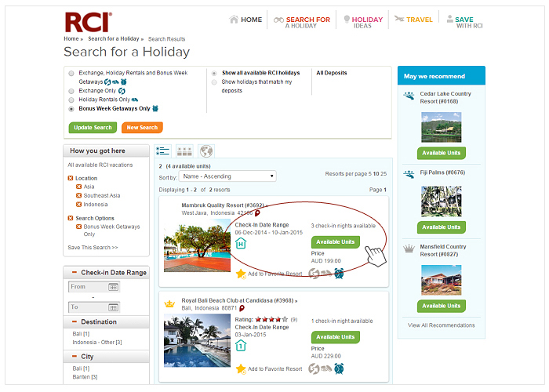Click alarm clock bonus week icon for Mambruk
This screenshot has height=392, width=549.
(339, 274)
